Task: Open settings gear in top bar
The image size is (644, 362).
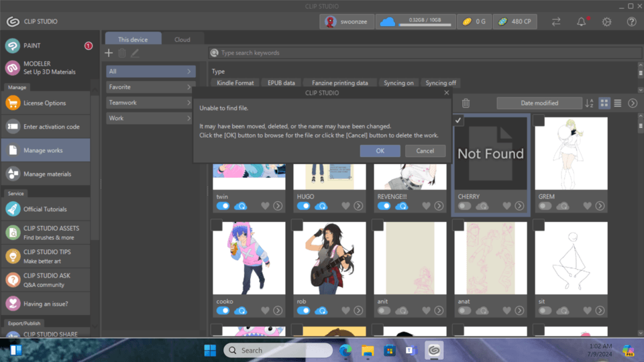Action: tap(606, 21)
